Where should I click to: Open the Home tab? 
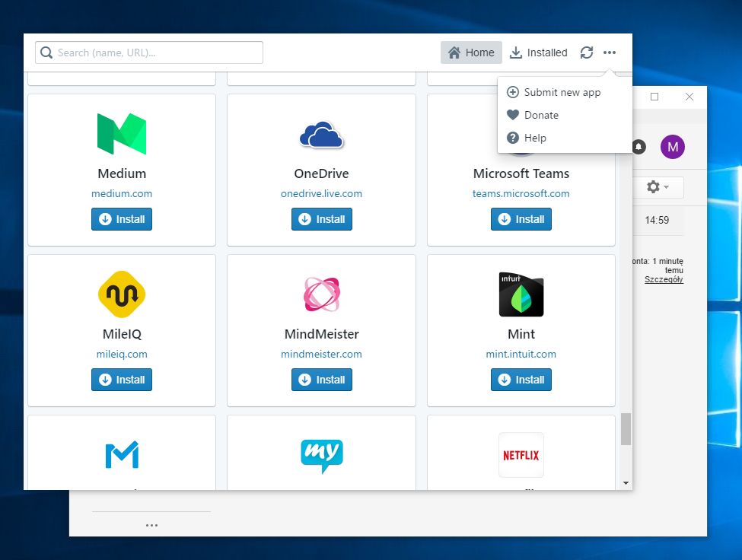[x=471, y=52]
